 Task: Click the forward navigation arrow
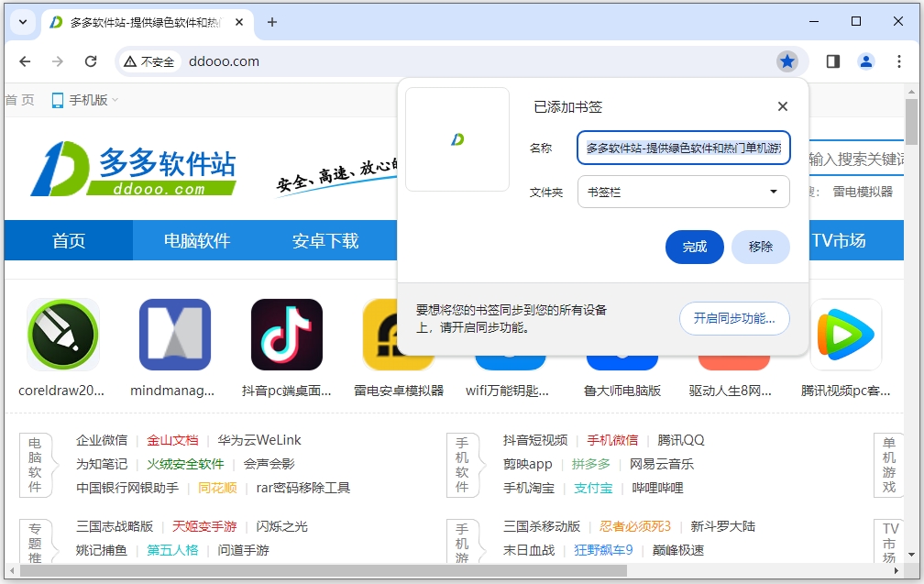click(x=57, y=61)
